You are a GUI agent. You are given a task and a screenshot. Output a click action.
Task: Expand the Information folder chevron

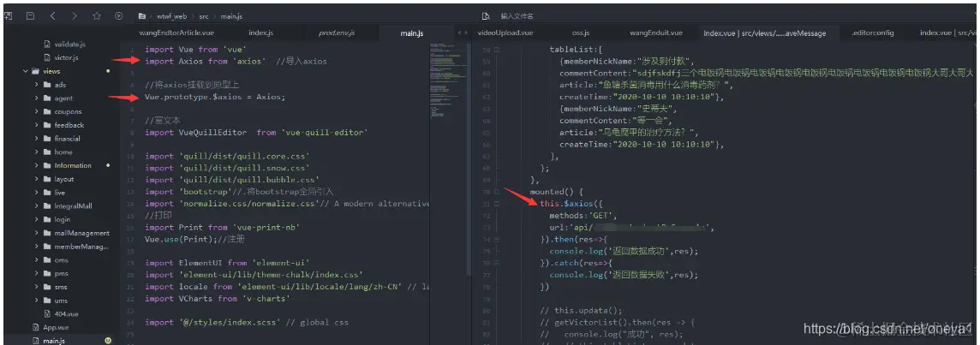click(x=37, y=165)
